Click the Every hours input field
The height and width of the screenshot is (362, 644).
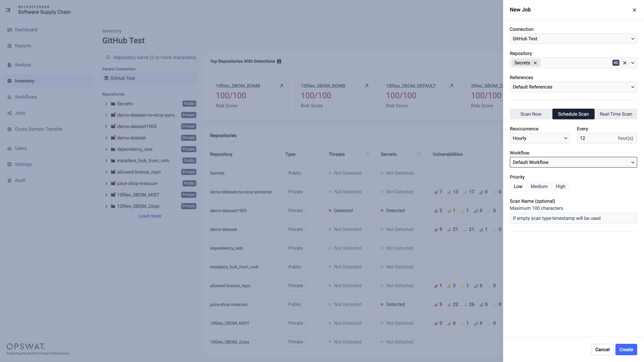(x=607, y=138)
